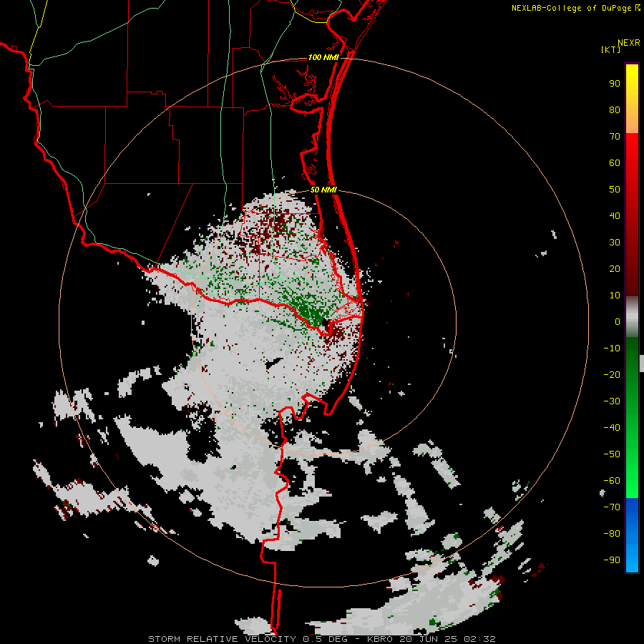This screenshot has height=644, width=644.
Task: Click the gray zero-velocity band on the color bar
Action: click(x=632, y=317)
